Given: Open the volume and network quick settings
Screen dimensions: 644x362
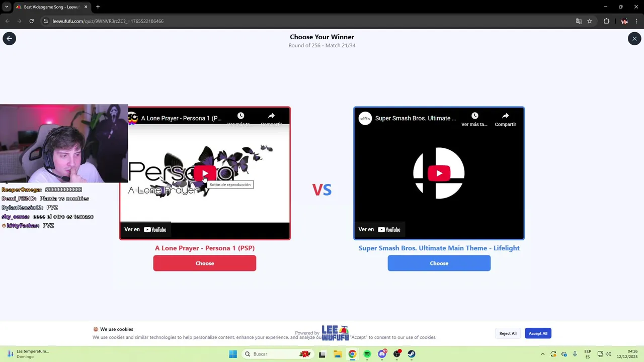Looking at the screenshot, I should [604, 354].
